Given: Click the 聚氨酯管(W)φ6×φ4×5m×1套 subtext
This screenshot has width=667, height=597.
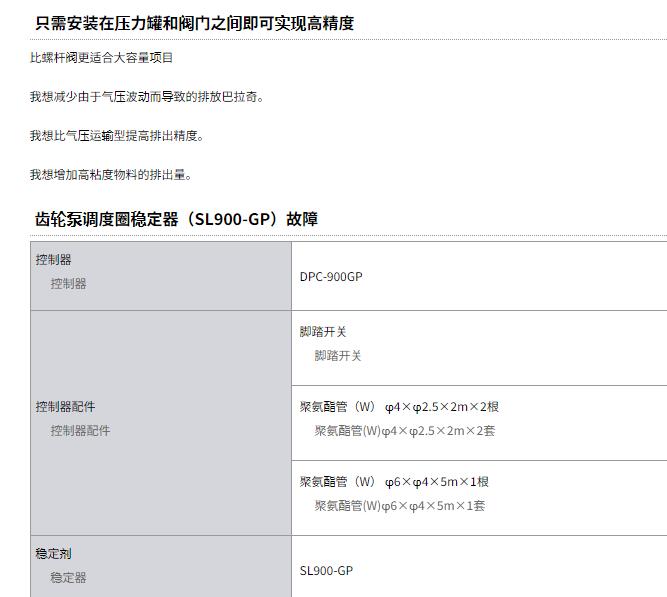Looking at the screenshot, I should click(399, 506).
